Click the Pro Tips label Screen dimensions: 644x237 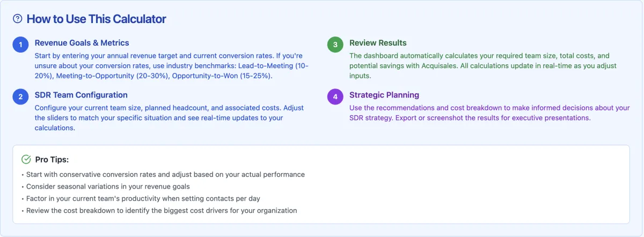(x=52, y=159)
